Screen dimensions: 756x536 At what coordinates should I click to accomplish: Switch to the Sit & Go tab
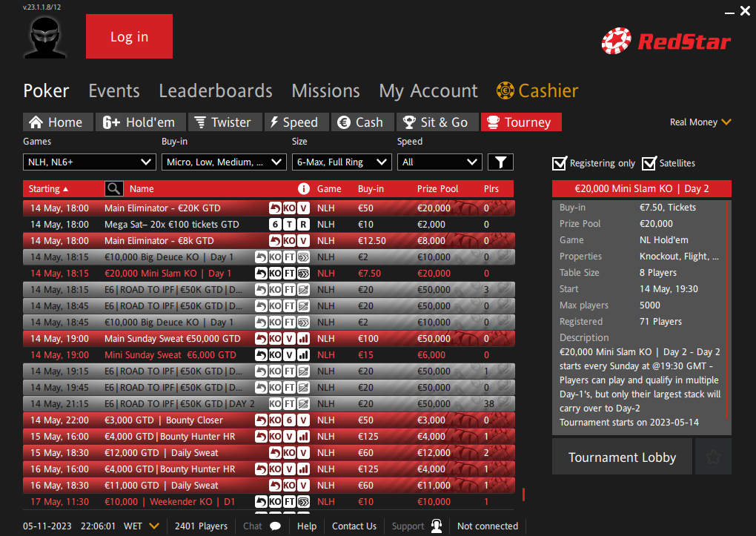(437, 122)
